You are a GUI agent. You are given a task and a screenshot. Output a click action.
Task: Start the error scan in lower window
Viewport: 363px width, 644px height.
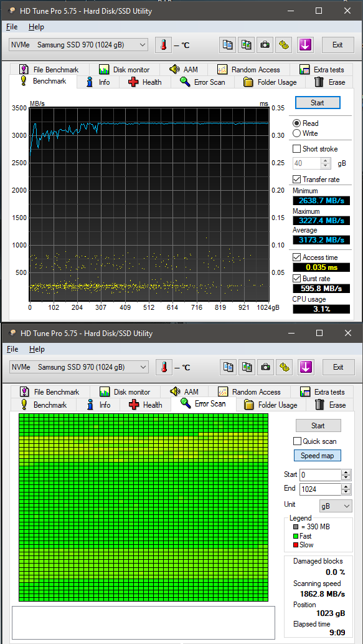(x=318, y=426)
